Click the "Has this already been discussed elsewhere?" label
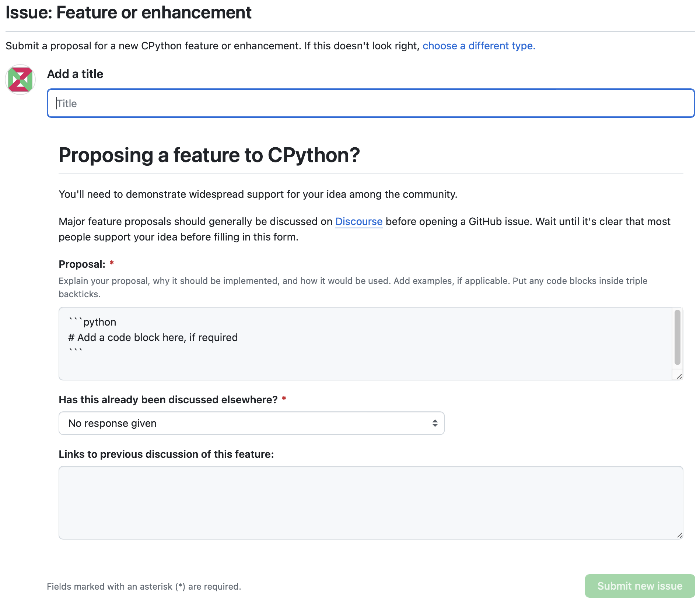Image resolution: width=700 pixels, height=604 pixels. 168,400
